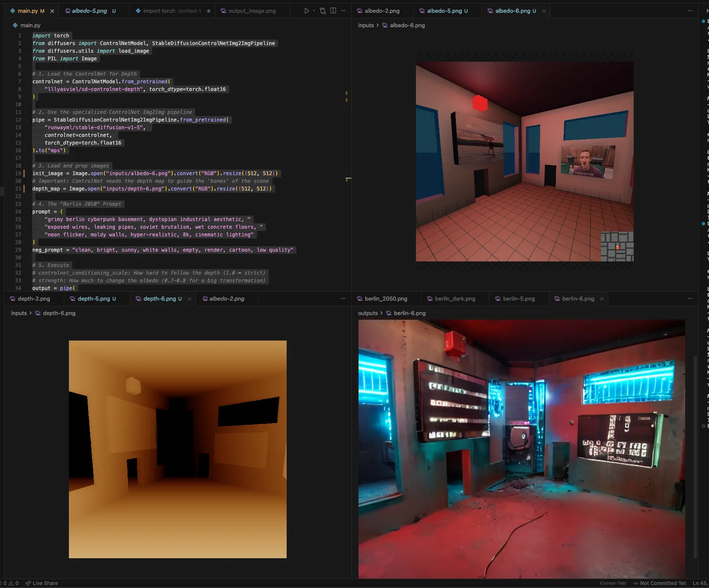This screenshot has height=588, width=709.
Task: Split the editor with the split icon
Action: (333, 11)
